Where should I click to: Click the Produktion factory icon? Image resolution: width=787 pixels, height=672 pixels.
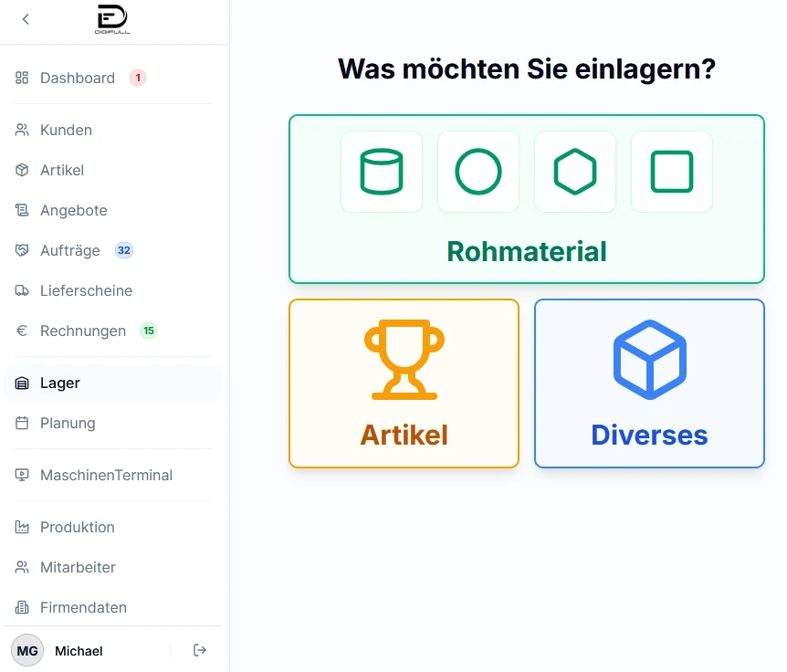22,527
